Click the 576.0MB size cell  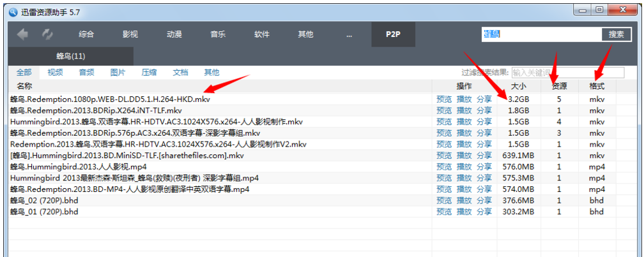pos(518,167)
